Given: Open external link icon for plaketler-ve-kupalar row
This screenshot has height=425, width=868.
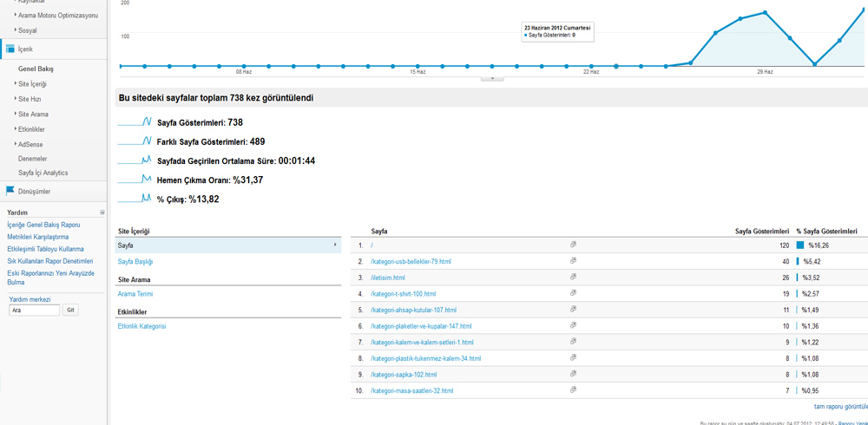Looking at the screenshot, I should pos(573,325).
